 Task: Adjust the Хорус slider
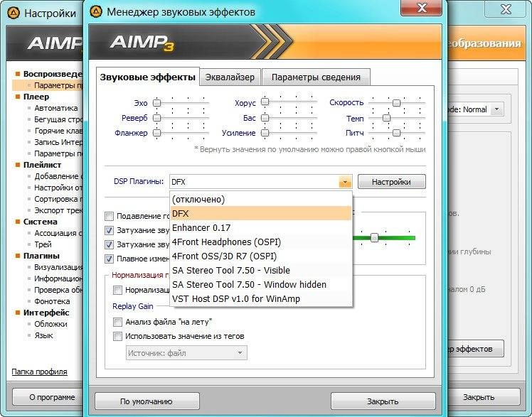tap(265, 102)
